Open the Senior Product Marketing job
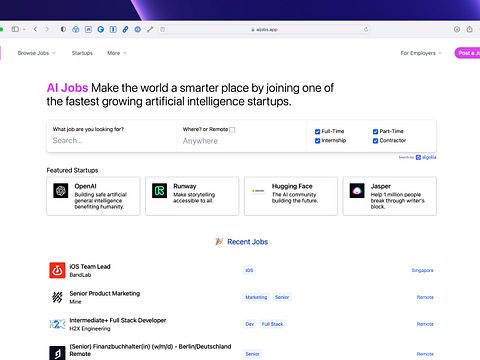The image size is (480, 360). (x=105, y=293)
